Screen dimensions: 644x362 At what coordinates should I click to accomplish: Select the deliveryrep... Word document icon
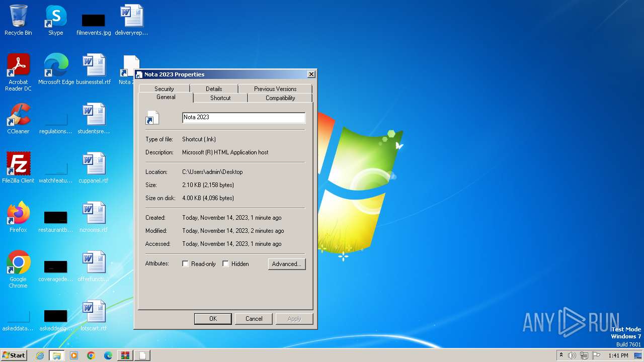131,20
